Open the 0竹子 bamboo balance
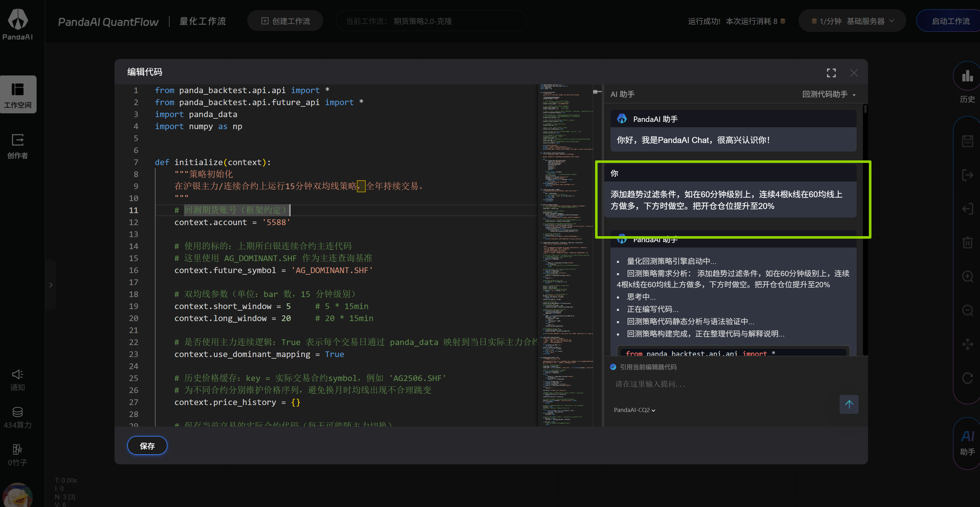The height and width of the screenshot is (507, 980). [x=17, y=455]
